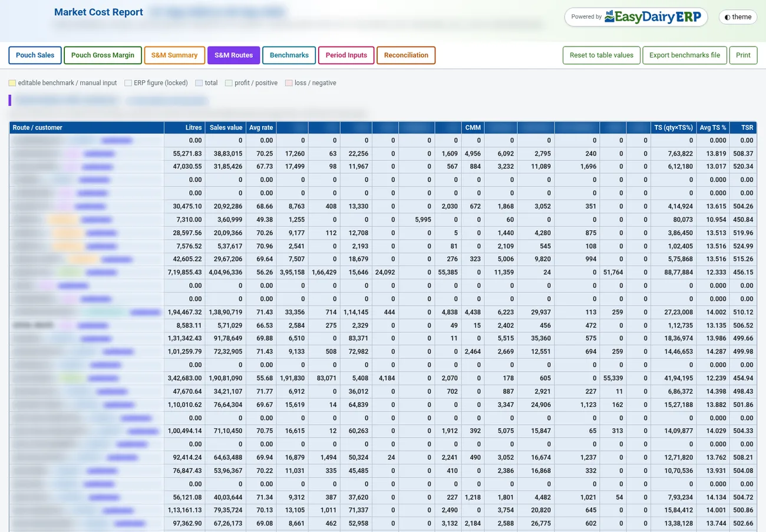The image size is (766, 532).
Task: Click the yellow editable benchmark legend swatch
Action: click(12, 83)
